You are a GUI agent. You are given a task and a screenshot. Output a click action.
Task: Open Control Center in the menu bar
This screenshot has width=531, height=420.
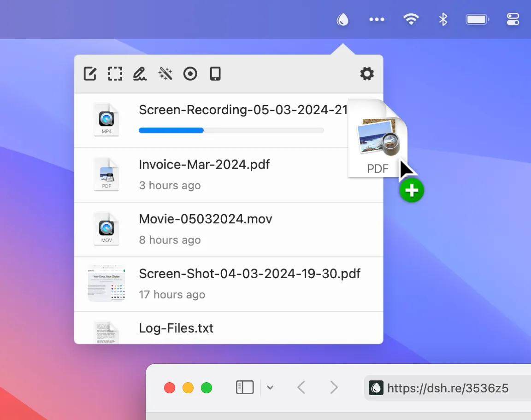click(x=513, y=19)
